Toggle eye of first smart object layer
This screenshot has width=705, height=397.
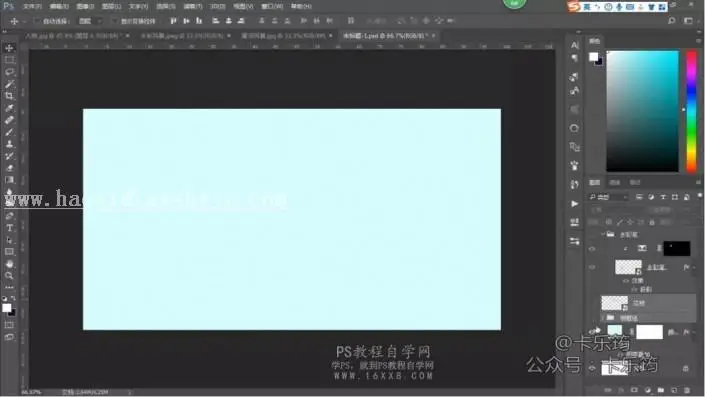(x=592, y=267)
